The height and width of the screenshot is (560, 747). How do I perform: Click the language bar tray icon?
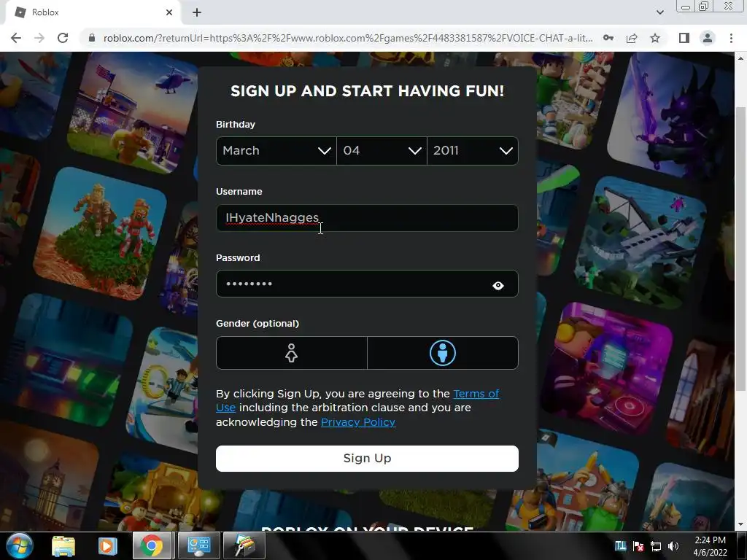(x=620, y=545)
